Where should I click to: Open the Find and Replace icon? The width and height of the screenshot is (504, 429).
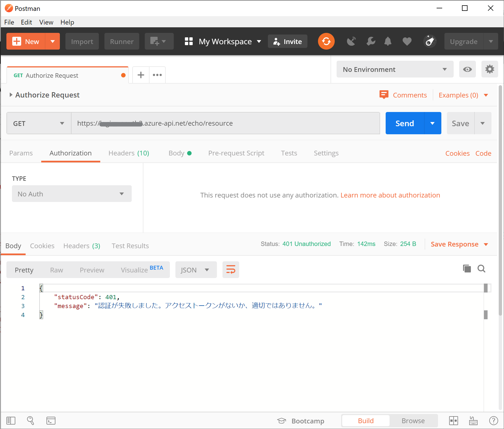(31, 421)
